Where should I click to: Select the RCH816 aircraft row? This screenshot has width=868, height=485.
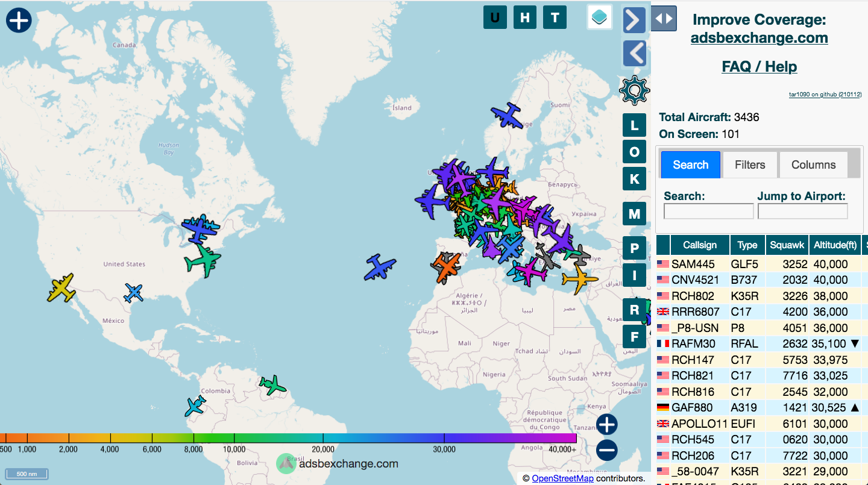761,392
